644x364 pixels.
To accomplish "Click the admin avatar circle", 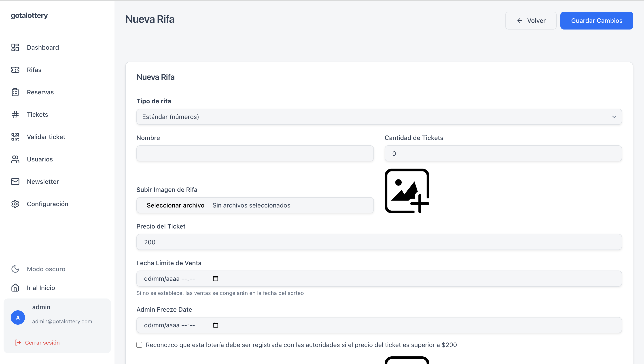I will pos(18,317).
